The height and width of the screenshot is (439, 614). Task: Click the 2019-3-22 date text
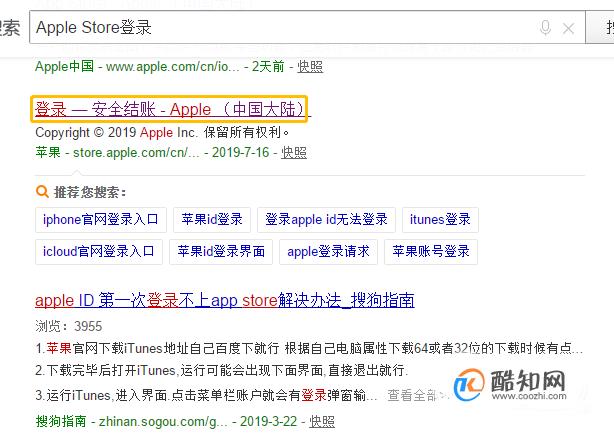pos(269,422)
